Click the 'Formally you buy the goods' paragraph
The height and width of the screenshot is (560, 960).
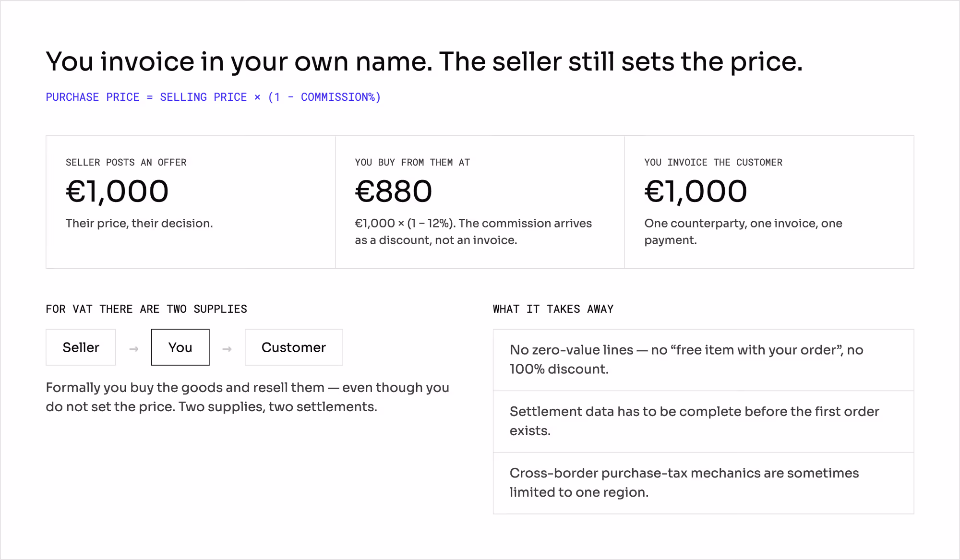click(x=248, y=397)
